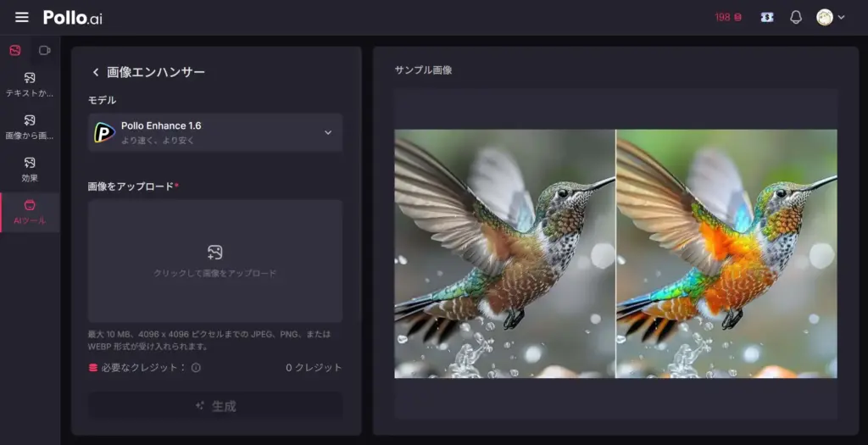868x445 pixels.
Task: Expand the account menu chevron
Action: [841, 17]
